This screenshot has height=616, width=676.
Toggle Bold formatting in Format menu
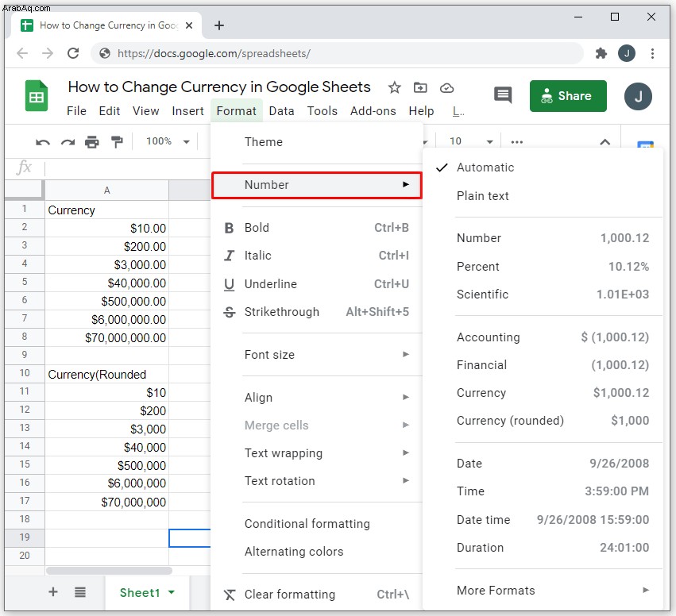pos(316,228)
